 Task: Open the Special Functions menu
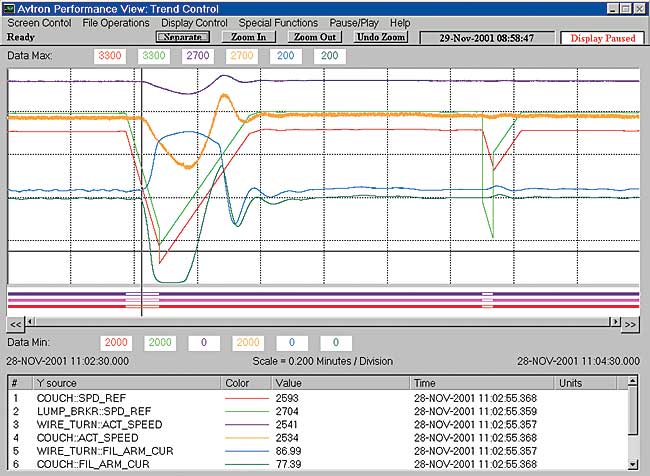(x=278, y=23)
